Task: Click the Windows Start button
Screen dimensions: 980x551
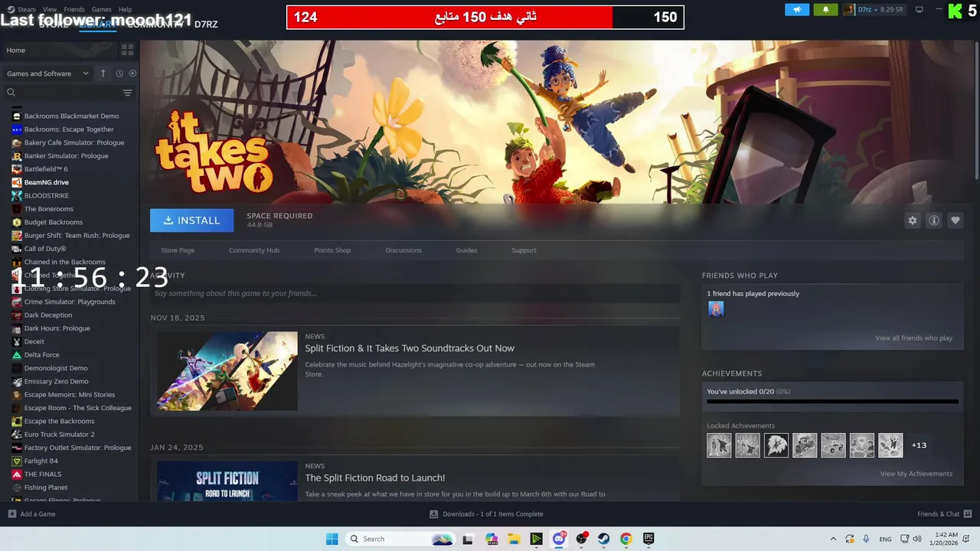Action: pyautogui.click(x=332, y=539)
